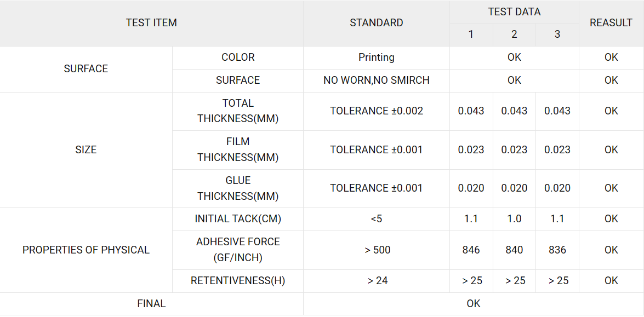Viewport: 644px width, 317px height.
Task: Click the FILM THICKNESS(MM) cell
Action: coord(238,149)
